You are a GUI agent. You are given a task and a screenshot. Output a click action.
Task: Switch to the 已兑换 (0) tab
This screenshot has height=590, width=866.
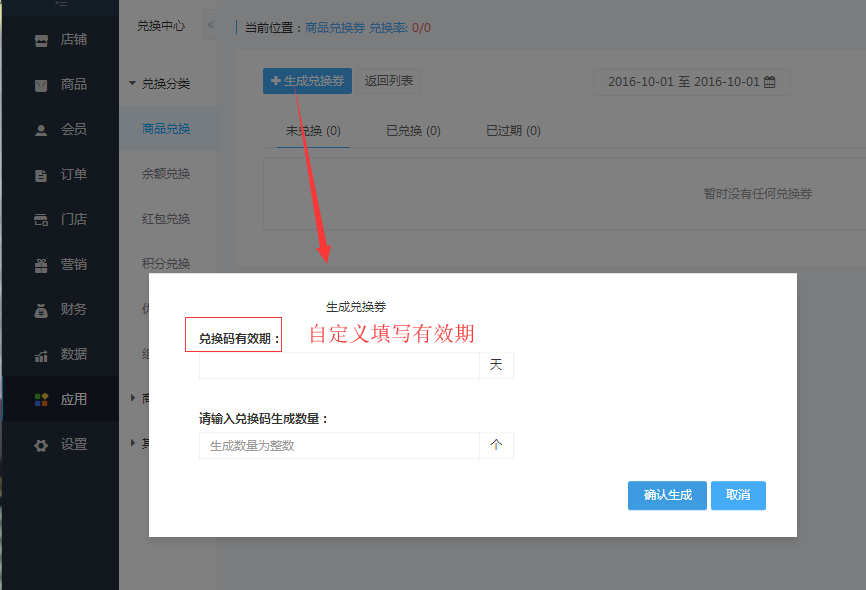point(413,131)
